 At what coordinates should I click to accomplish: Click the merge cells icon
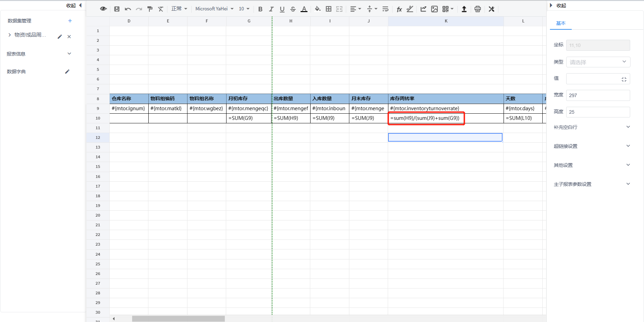[339, 9]
